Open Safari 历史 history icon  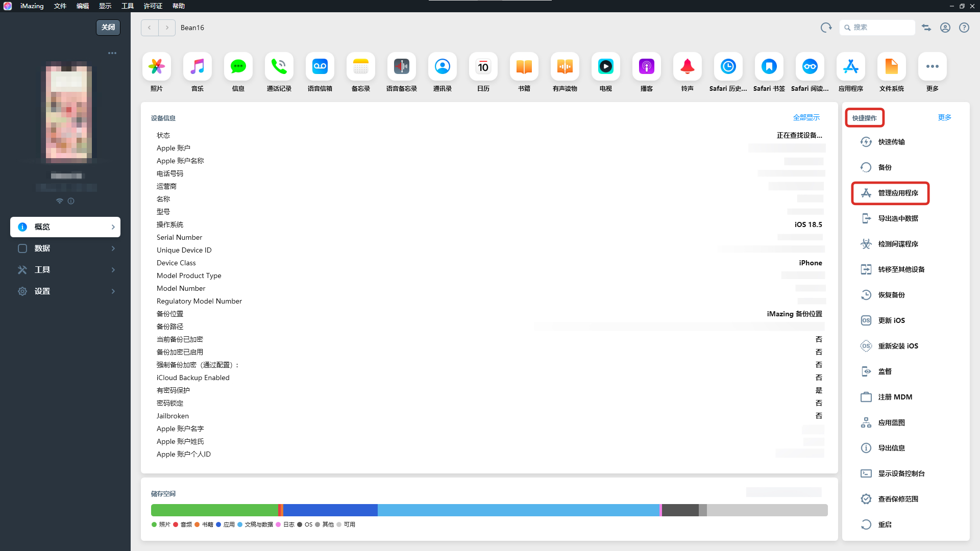[728, 66]
